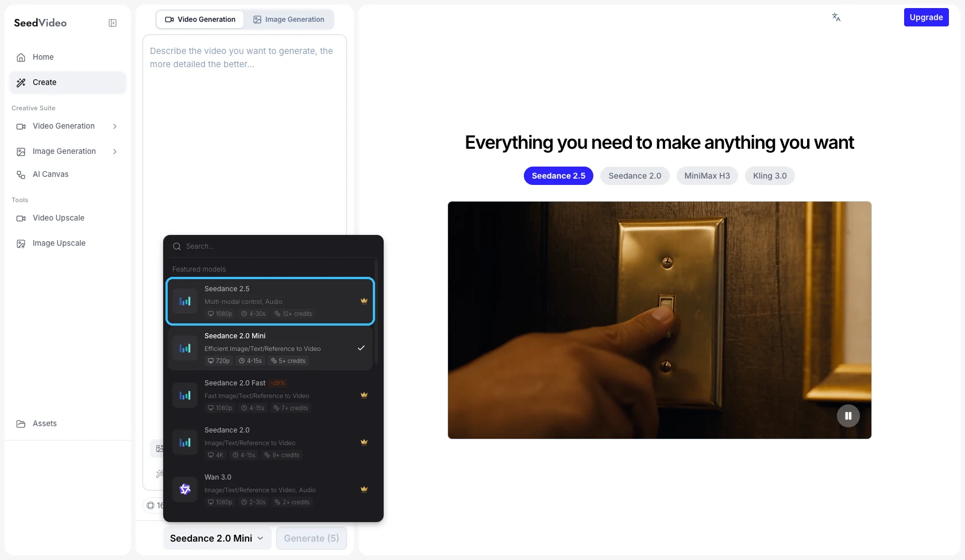
Task: Open the Assets folder
Action: [68, 423]
